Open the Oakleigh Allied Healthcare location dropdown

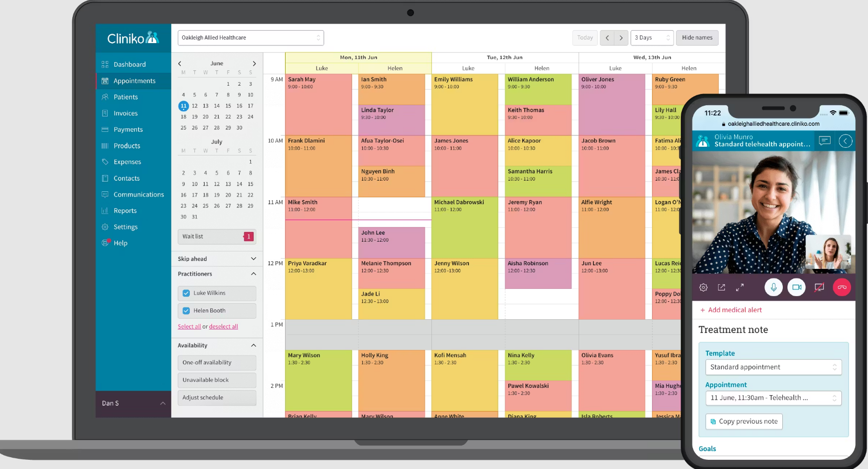pos(251,37)
